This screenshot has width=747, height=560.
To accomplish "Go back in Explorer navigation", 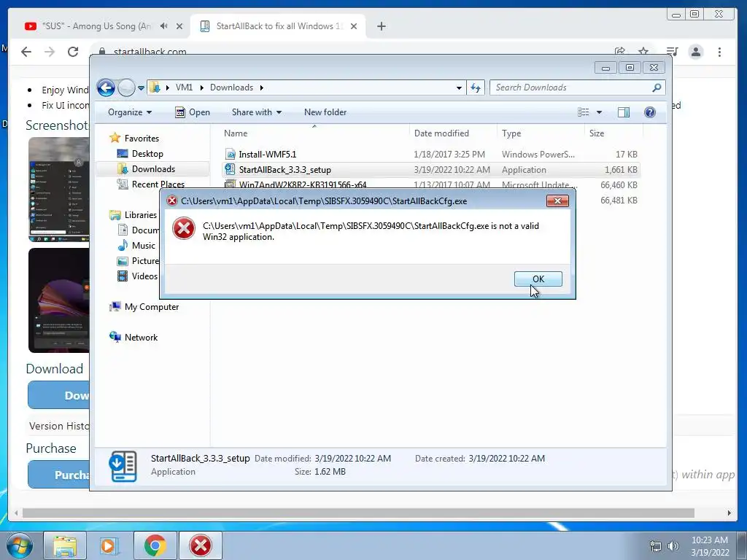I will [107, 87].
